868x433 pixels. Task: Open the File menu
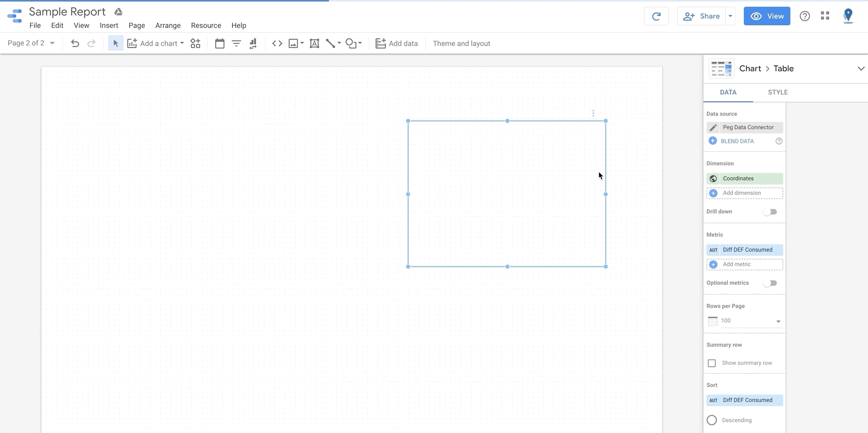[x=35, y=25]
